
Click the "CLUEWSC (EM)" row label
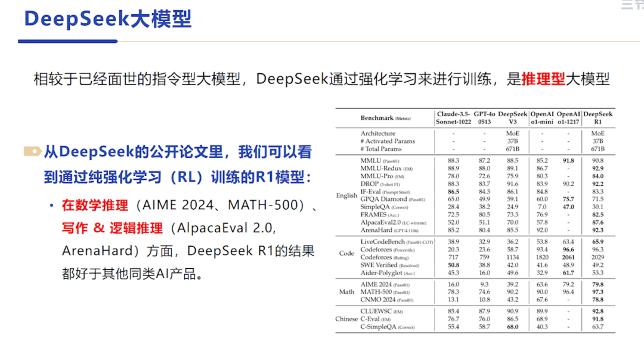click(382, 312)
